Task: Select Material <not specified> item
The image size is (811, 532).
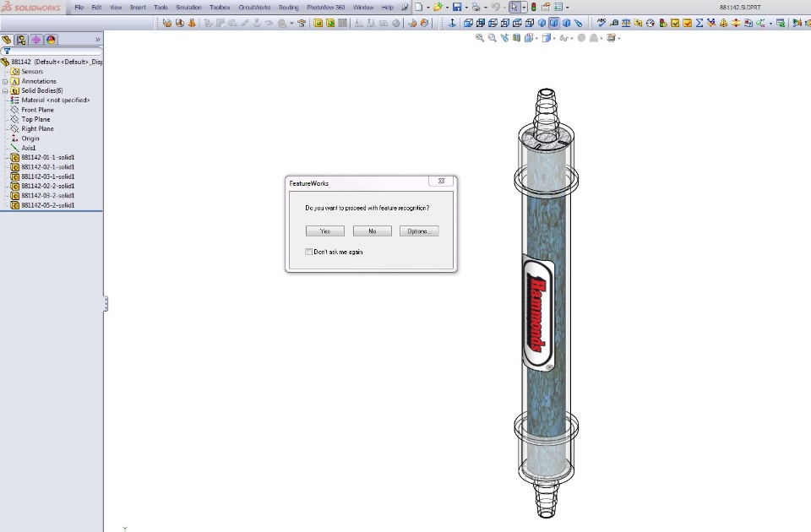Action: [56, 100]
